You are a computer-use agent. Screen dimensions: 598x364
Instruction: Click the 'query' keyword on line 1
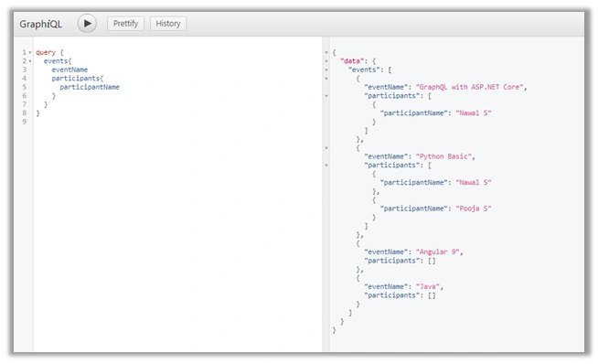pyautogui.click(x=46, y=52)
